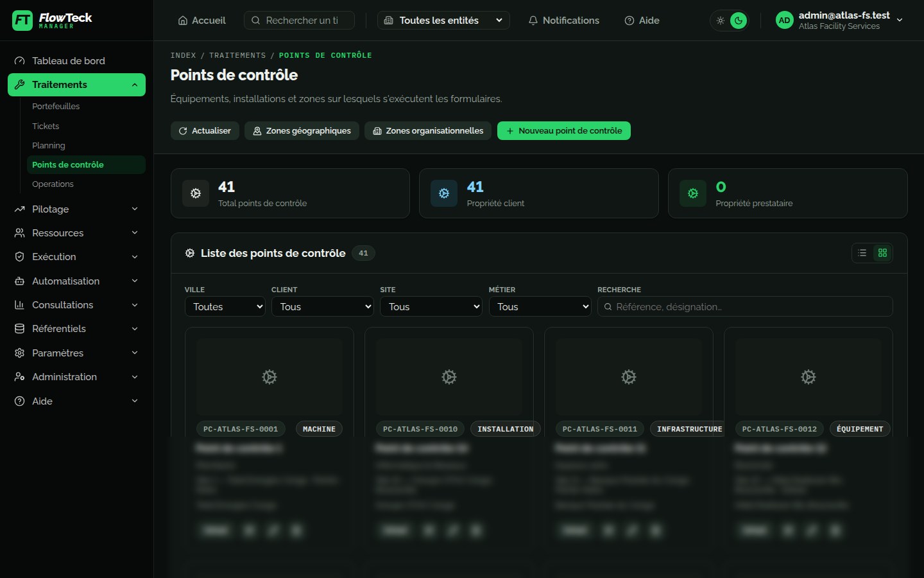924x578 pixels.
Task: Expand the Aide sidebar section
Action: (76, 401)
